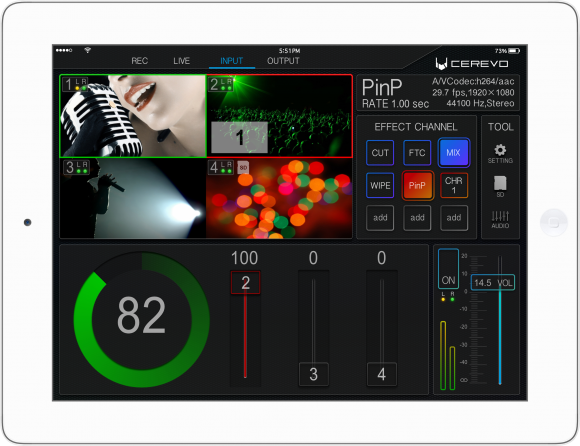Tap the 100 value above fader 2
The width and height of the screenshot is (580, 446).
(x=245, y=258)
